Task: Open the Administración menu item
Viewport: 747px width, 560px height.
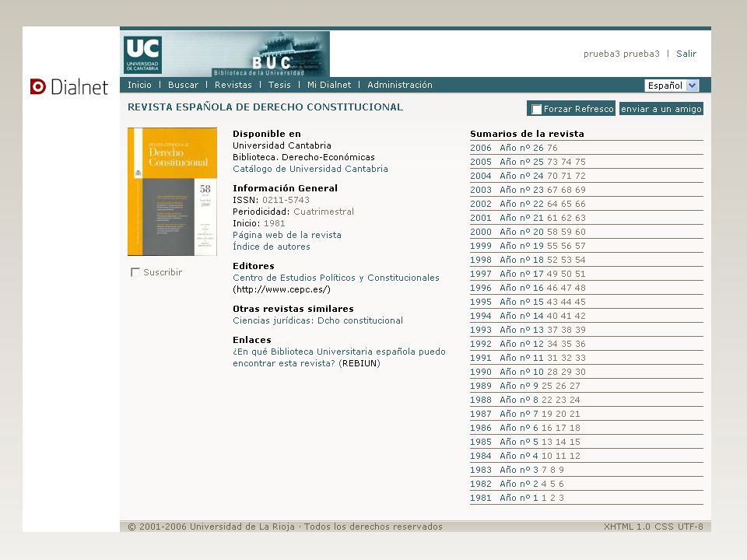Action: click(x=400, y=85)
